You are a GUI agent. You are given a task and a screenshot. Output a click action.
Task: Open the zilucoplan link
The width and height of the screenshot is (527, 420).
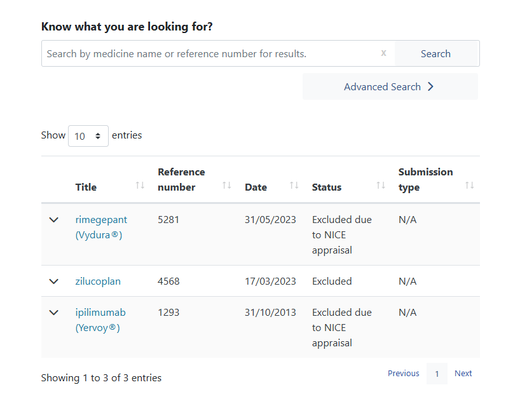pyautogui.click(x=98, y=281)
